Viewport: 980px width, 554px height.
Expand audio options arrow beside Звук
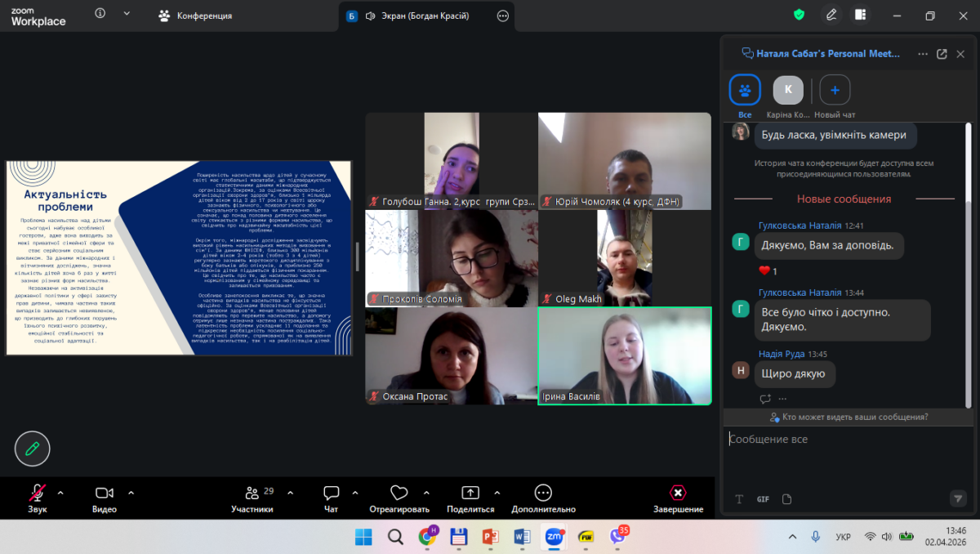click(60, 493)
